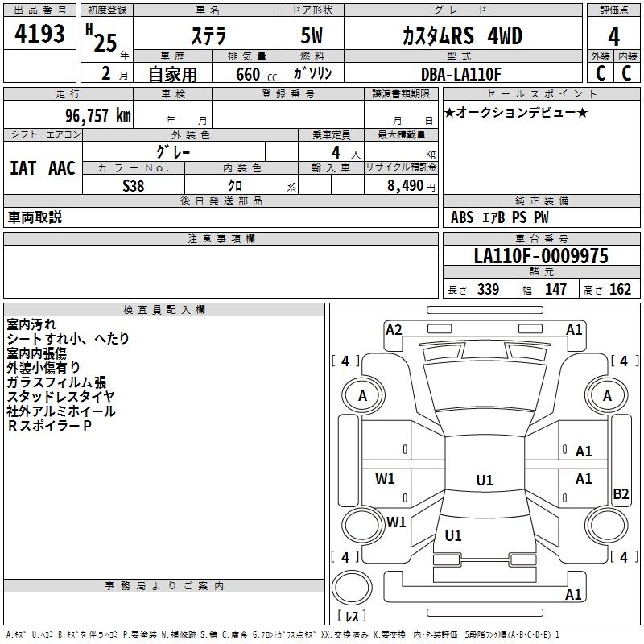644x644 pixels.
Task: Select the equipment list ABS エアB PS PW
Action: point(499,217)
